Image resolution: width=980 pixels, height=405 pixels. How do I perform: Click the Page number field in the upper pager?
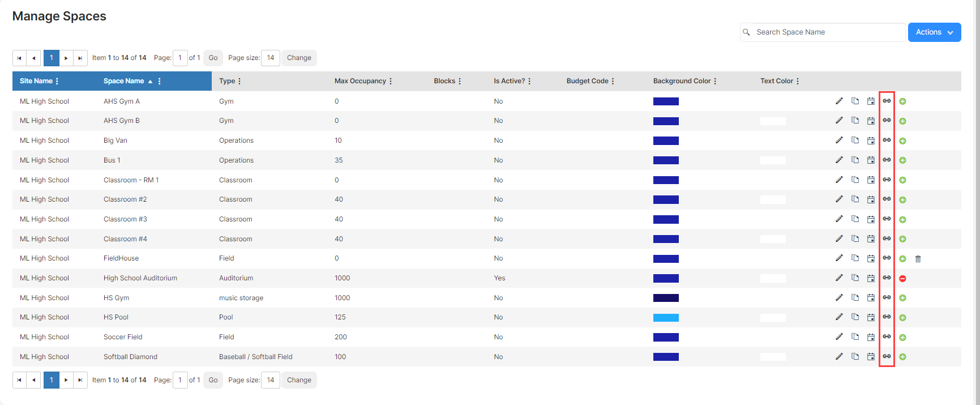(x=180, y=58)
